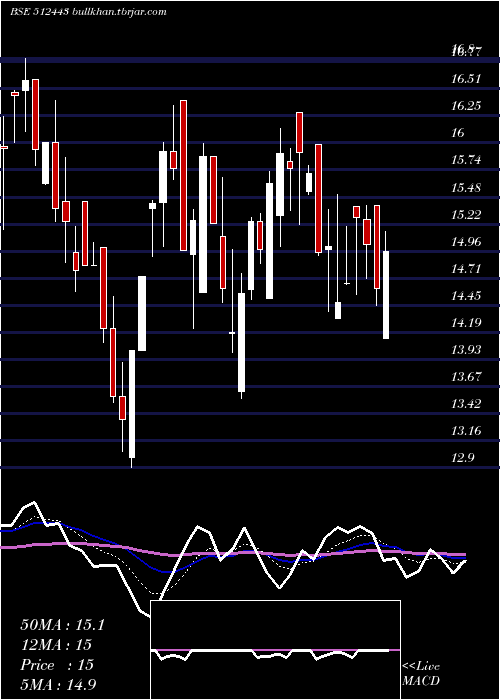The width and height of the screenshot is (500, 700).
Task: Click the '<<Live MACD' label
Action: 421,674
